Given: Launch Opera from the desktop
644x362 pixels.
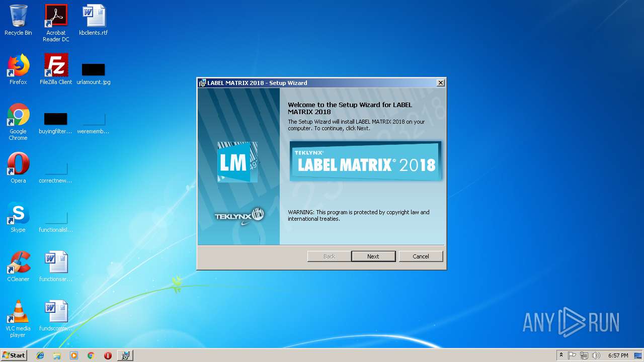Looking at the screenshot, I should (x=18, y=168).
